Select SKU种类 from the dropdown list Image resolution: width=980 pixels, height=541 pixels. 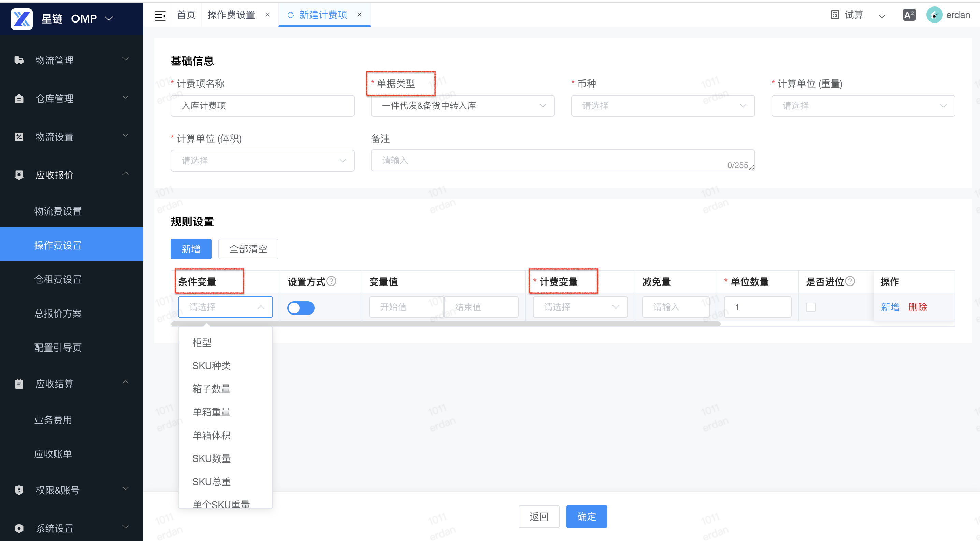tap(225, 365)
